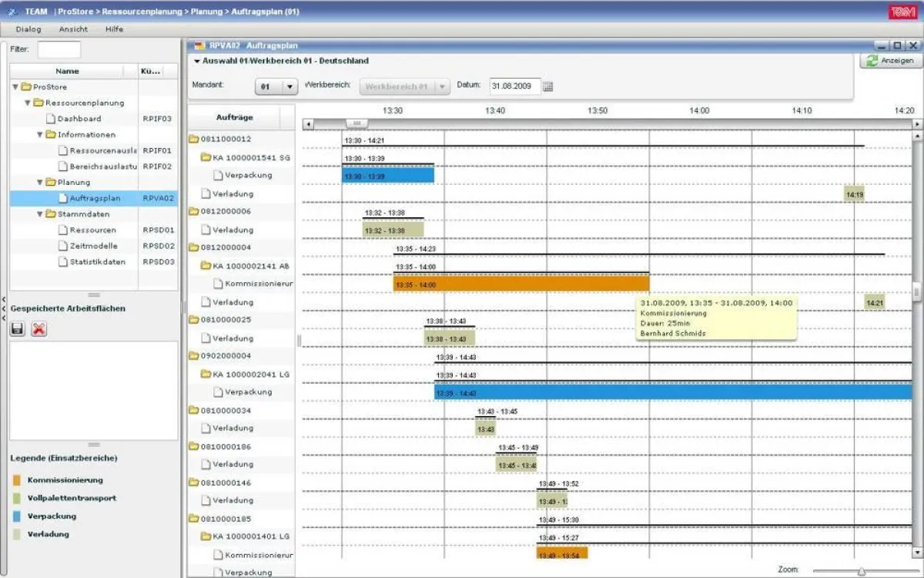Image resolution: width=924 pixels, height=578 pixels.
Task: Collapse the Auswahl 01/Werkbereich 01 section
Action: 196,60
